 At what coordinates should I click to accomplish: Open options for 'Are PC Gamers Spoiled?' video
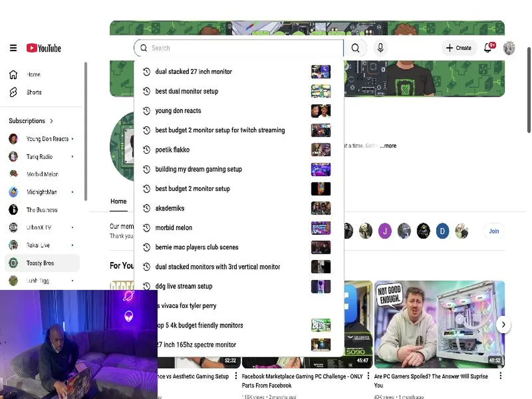tap(500, 376)
